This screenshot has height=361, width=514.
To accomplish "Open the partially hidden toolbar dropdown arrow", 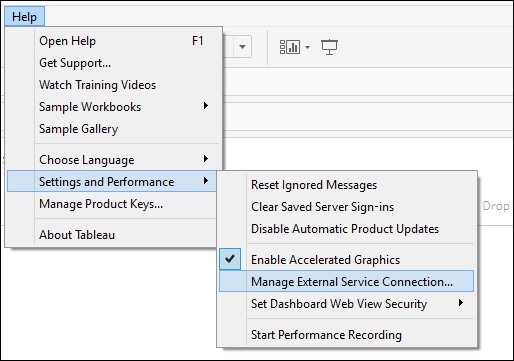I will point(243,47).
